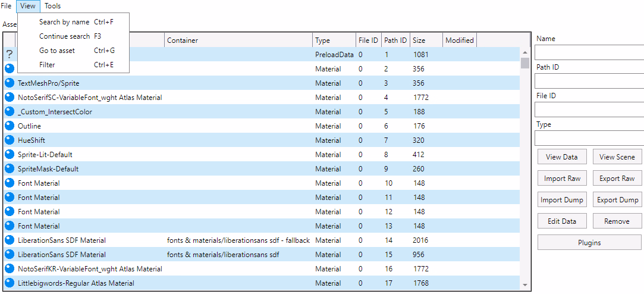Screen dimensions: 644x294
Task: Open the Plugins button
Action: (x=589, y=243)
